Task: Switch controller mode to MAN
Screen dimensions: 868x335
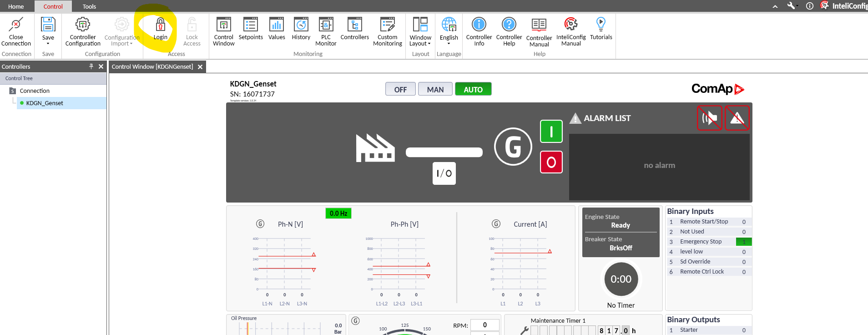Action: (435, 89)
